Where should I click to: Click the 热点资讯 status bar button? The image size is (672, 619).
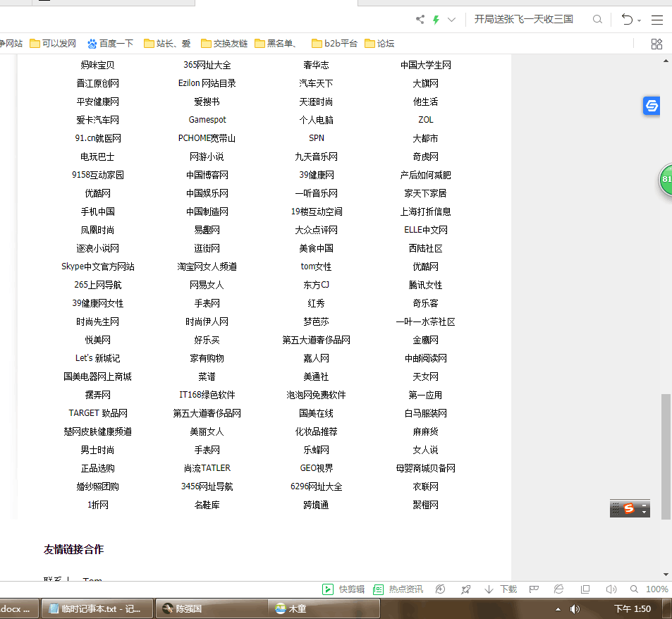tap(398, 589)
